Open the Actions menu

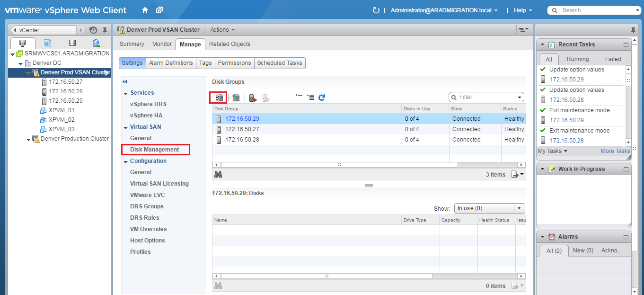[x=222, y=29]
